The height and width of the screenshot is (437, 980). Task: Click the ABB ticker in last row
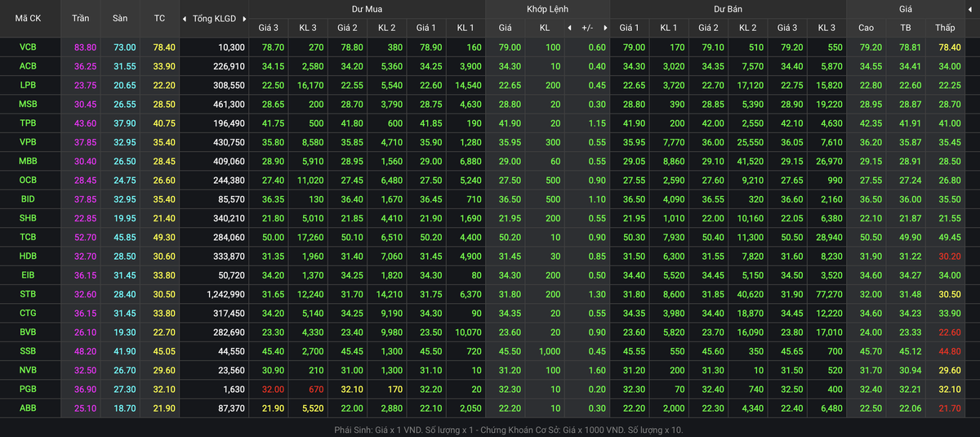28,408
